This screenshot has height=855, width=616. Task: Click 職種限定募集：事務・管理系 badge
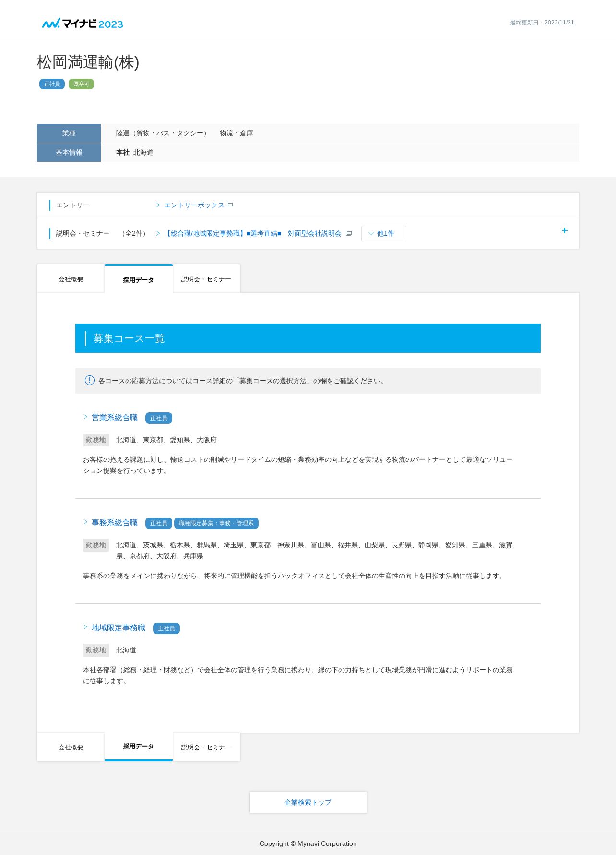216,523
